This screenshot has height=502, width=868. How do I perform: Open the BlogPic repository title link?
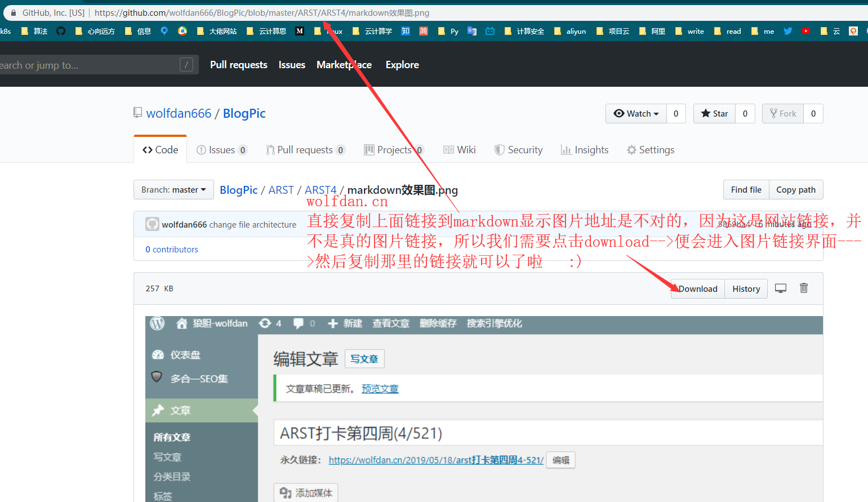pyautogui.click(x=244, y=113)
